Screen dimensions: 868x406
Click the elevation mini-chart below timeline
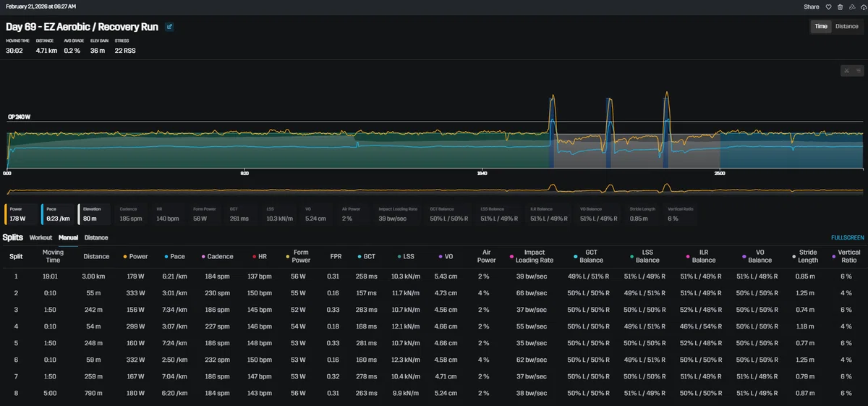click(x=434, y=190)
